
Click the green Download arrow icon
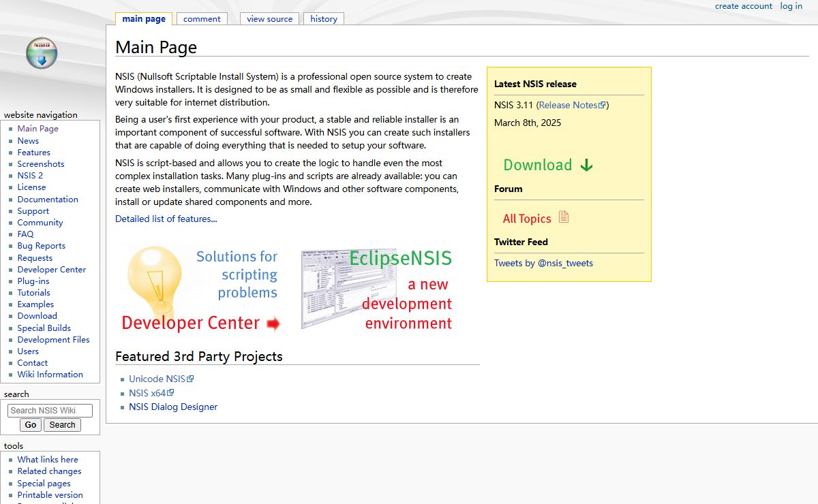pos(586,165)
